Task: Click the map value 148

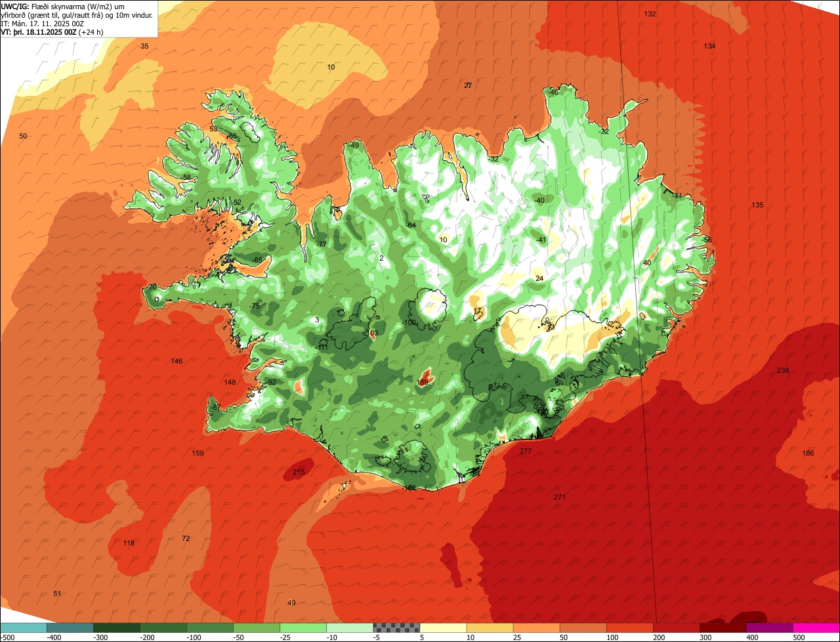Action: coord(230,383)
